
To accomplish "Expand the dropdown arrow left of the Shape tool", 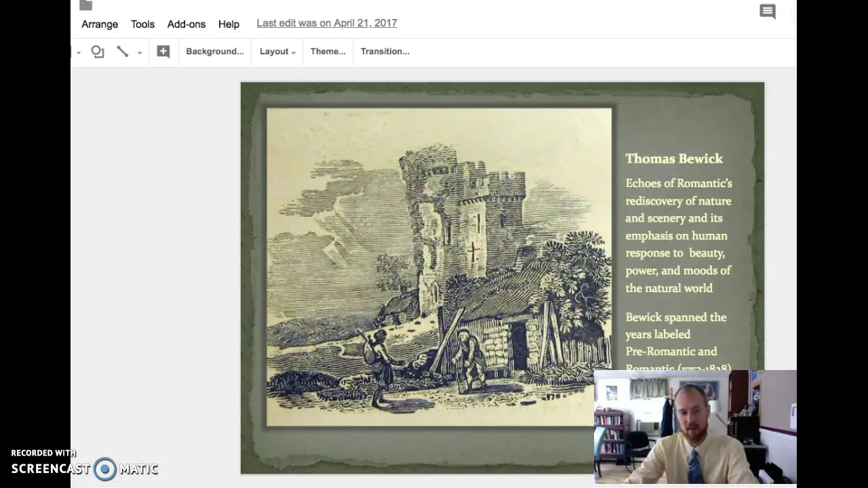I will 78,52.
